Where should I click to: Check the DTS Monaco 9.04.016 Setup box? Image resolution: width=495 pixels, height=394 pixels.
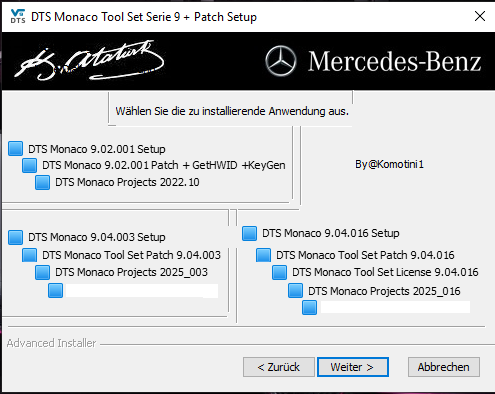pyautogui.click(x=249, y=233)
